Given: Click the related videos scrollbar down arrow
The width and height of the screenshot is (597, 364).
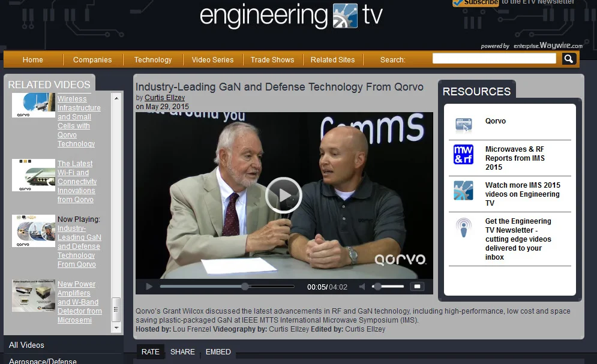Looking at the screenshot, I should click(116, 327).
